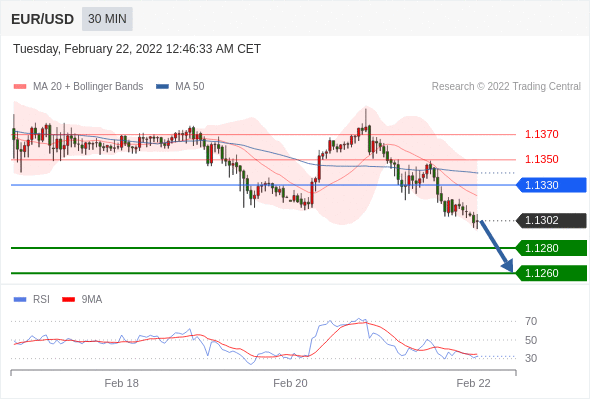Select the 1.1302 current price tag
Viewport: 590px width, 400px height.
coord(551,220)
